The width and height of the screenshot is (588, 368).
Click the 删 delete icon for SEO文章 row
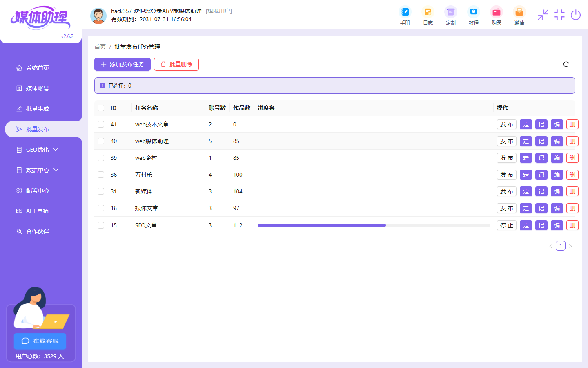click(572, 225)
